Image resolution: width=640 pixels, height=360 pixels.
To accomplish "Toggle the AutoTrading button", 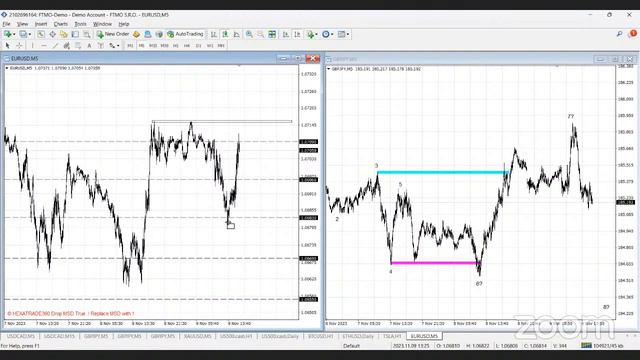I will click(x=185, y=34).
